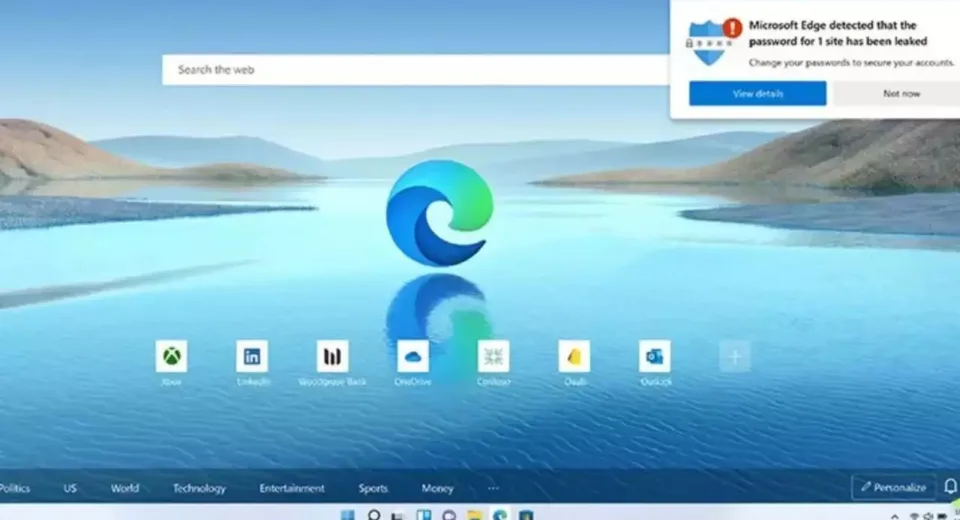The image size is (960, 520).
Task: Open the Outlook quick link tile
Action: [x=655, y=357]
